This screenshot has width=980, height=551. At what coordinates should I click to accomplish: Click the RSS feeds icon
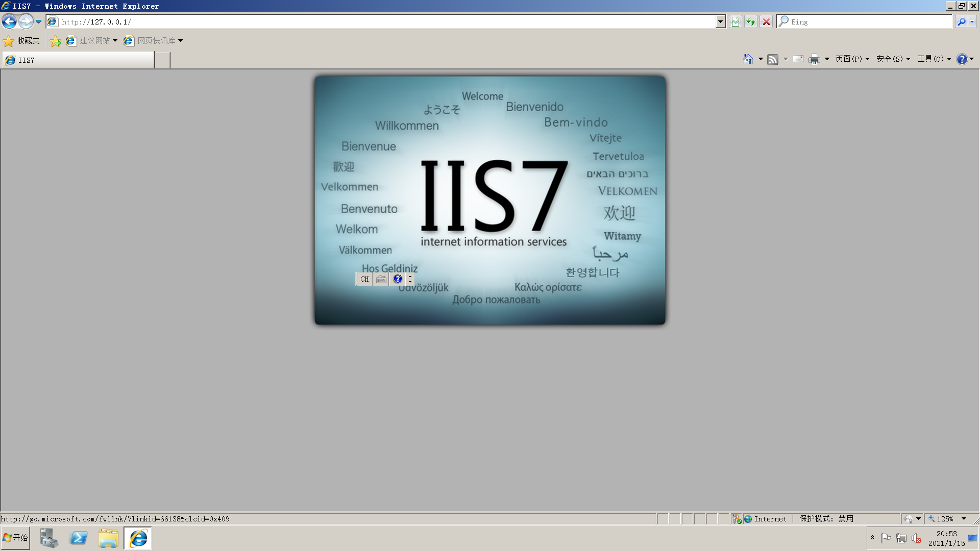click(773, 59)
